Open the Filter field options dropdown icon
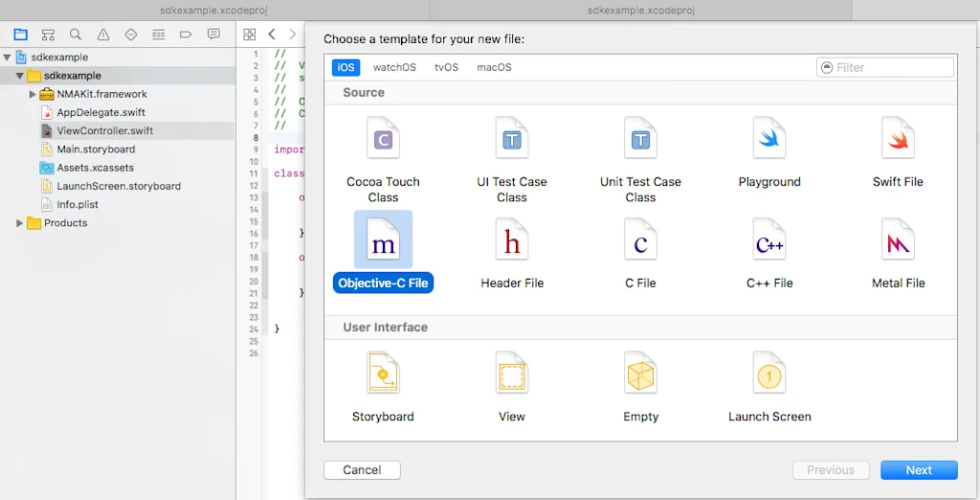This screenshot has height=500, width=980. click(x=827, y=67)
